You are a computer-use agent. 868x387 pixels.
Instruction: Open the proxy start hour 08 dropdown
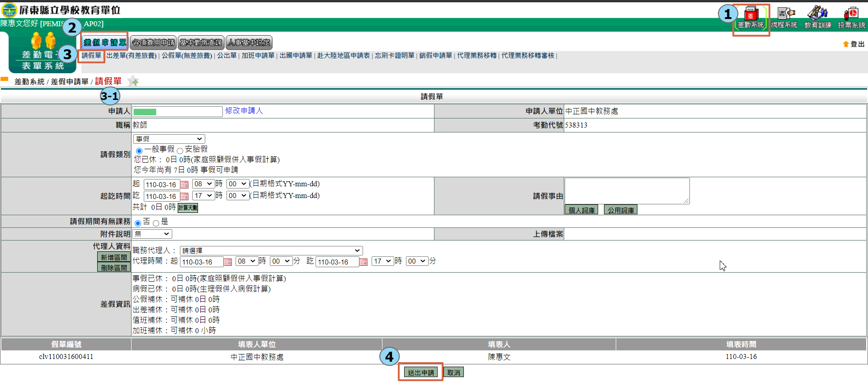(247, 261)
